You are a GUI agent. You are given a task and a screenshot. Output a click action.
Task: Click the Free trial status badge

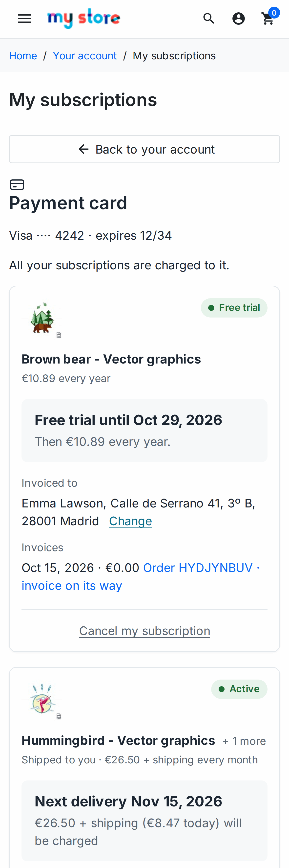pos(234,308)
